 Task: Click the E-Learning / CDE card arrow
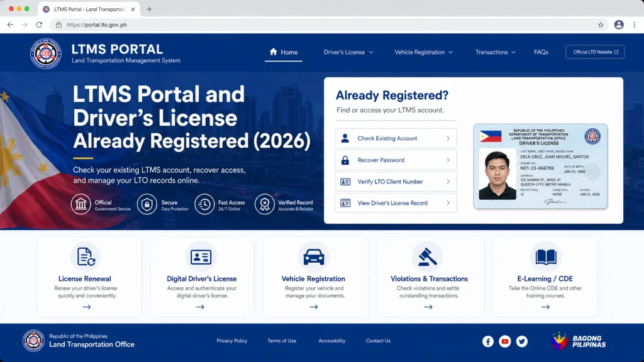(x=545, y=307)
